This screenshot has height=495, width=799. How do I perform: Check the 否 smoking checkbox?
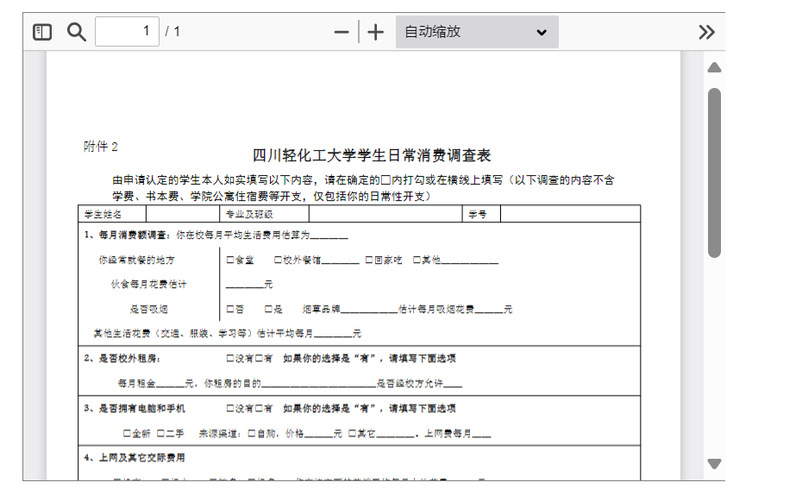[x=230, y=309]
